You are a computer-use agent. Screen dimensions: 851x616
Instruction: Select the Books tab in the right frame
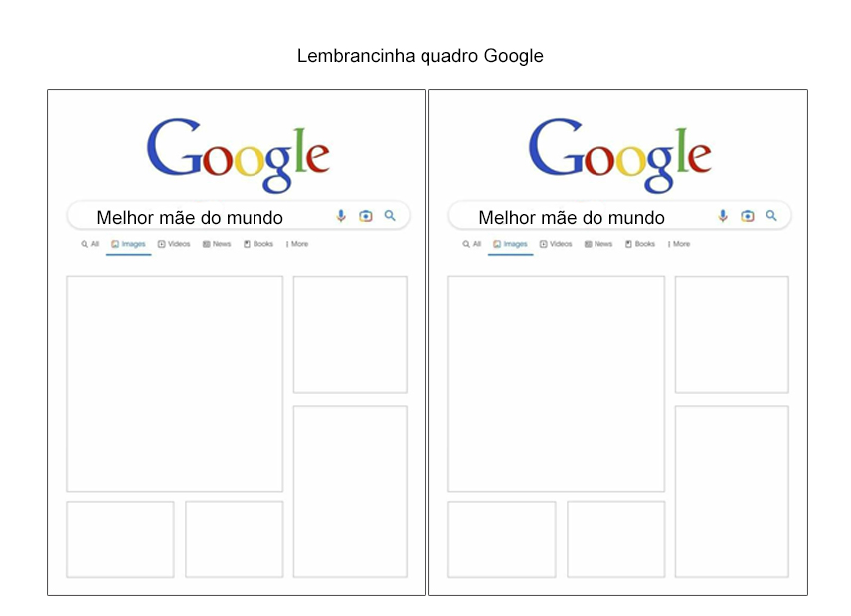pos(640,244)
